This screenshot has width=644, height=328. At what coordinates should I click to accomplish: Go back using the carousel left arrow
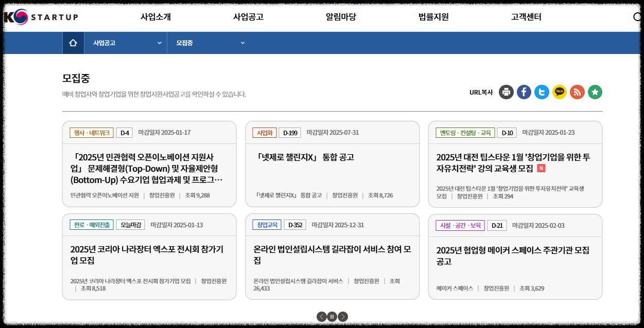click(x=322, y=317)
